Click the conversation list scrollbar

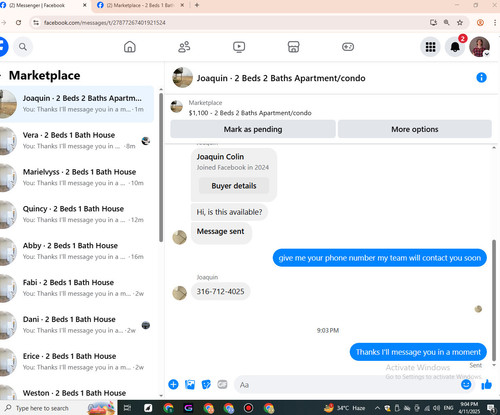161,167
